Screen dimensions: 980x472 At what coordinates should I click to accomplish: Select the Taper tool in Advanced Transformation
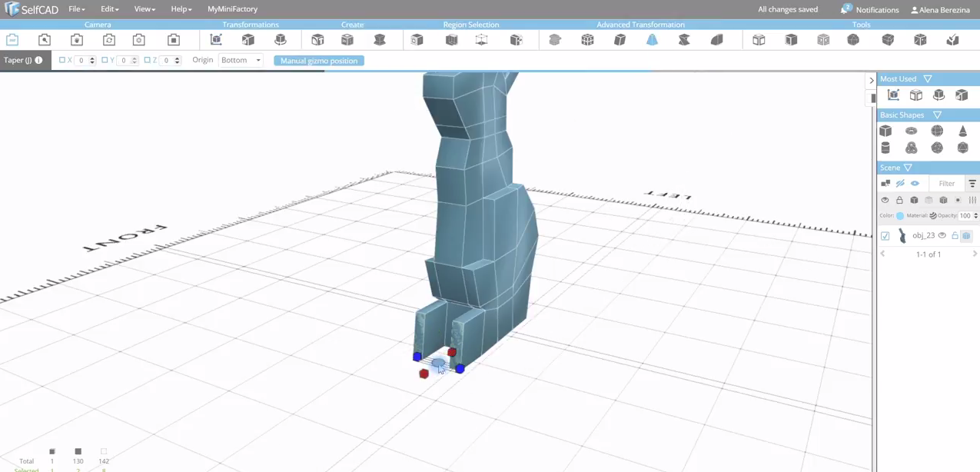pyautogui.click(x=652, y=40)
